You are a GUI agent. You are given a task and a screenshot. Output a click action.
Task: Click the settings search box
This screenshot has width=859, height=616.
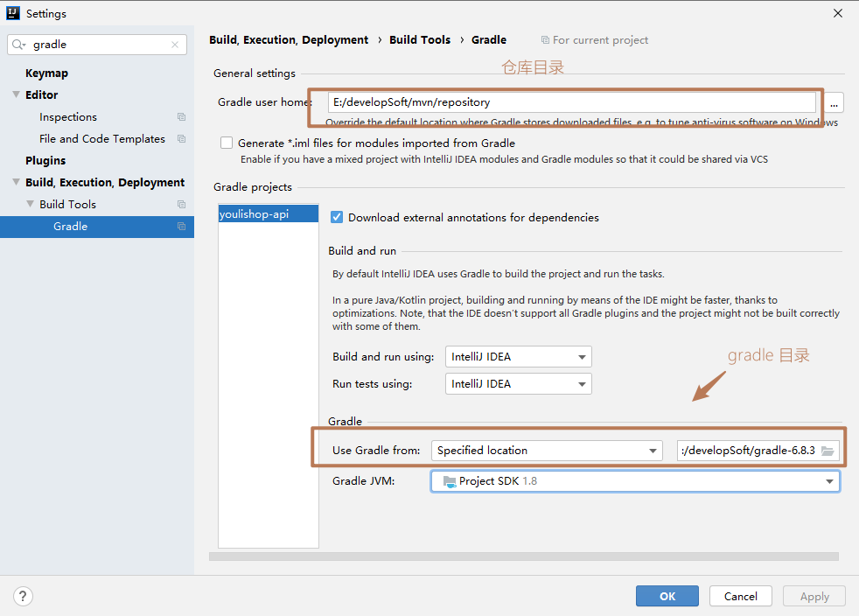point(97,45)
